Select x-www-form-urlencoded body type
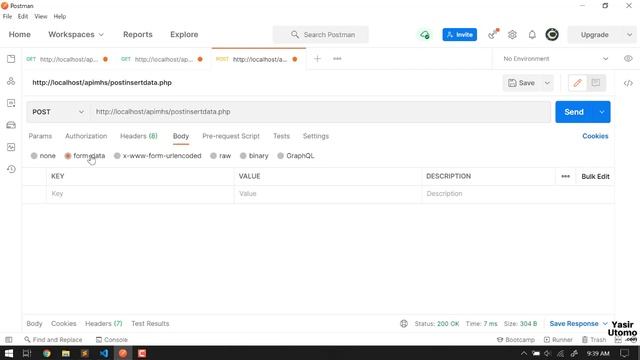The height and width of the screenshot is (360, 640). [158, 156]
